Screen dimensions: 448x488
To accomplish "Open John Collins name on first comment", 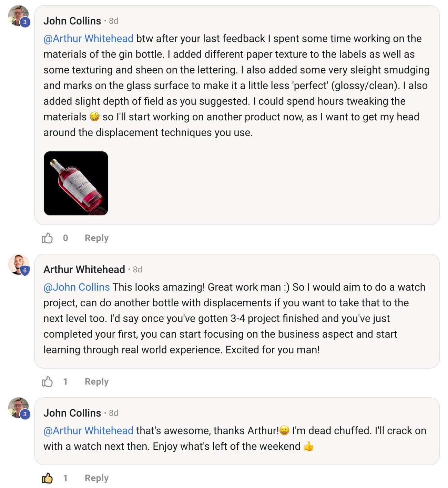I will (72, 21).
